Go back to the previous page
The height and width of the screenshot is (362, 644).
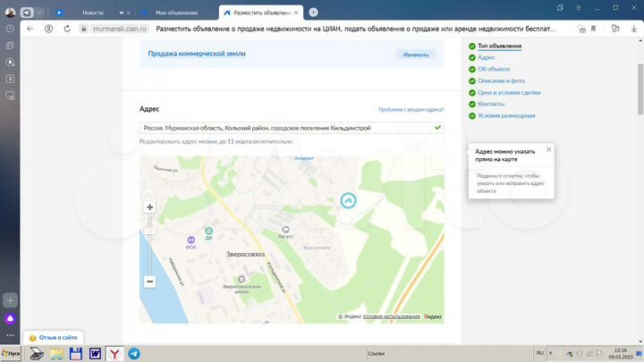pyautogui.click(x=30, y=29)
